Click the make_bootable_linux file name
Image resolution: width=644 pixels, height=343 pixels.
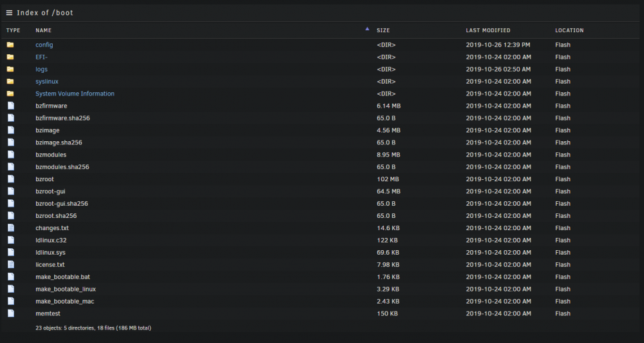(x=66, y=289)
